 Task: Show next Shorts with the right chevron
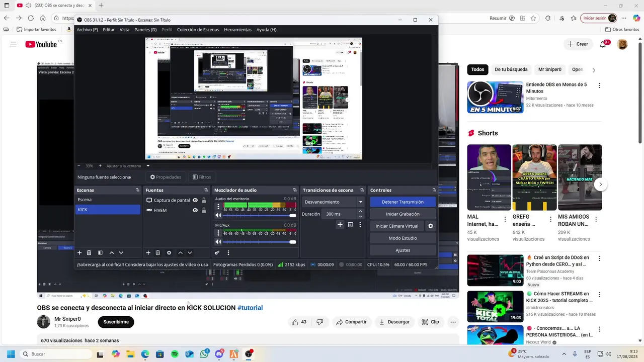point(600,185)
